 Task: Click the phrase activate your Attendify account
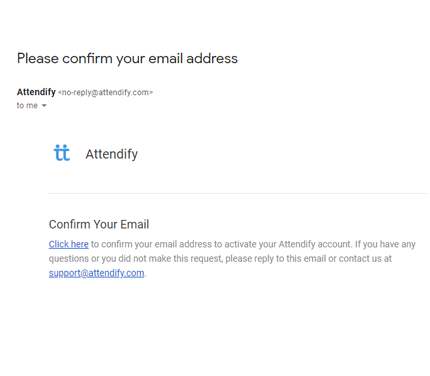click(288, 244)
